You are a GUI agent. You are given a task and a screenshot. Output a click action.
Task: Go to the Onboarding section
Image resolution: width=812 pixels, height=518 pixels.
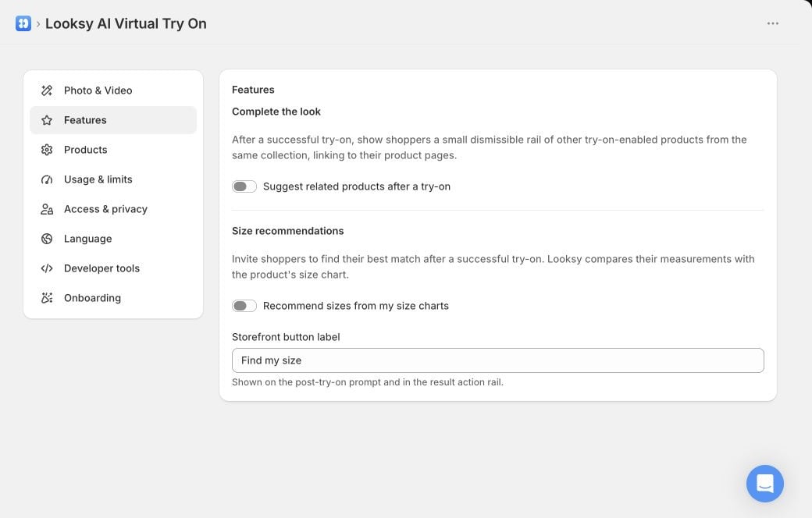pyautogui.click(x=113, y=298)
